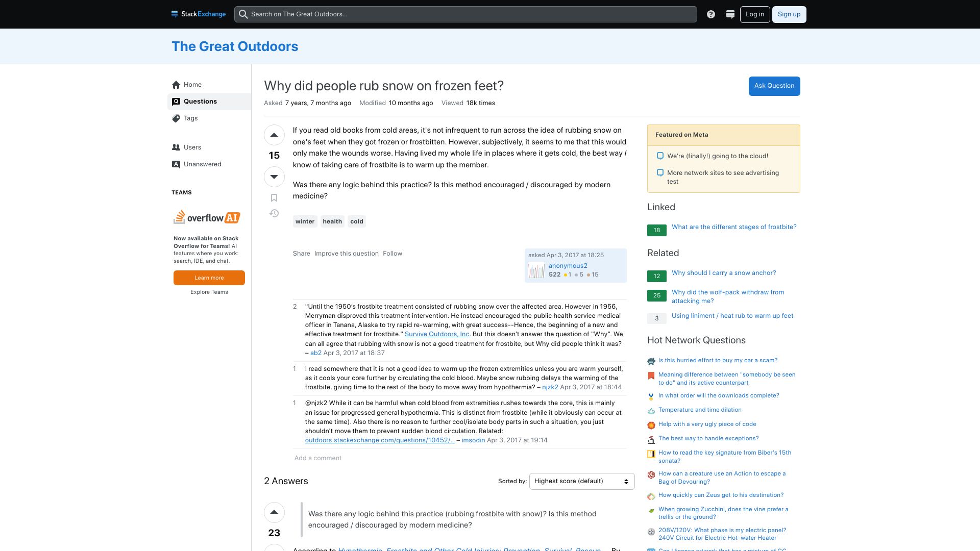Image resolution: width=980 pixels, height=551 pixels.
Task: Open the Unanswered sidebar item
Action: point(209,164)
